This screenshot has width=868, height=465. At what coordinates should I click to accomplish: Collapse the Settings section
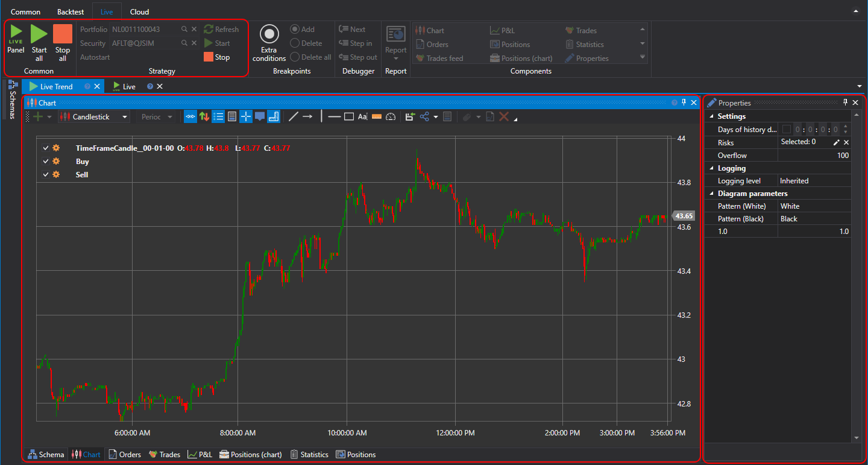click(711, 116)
